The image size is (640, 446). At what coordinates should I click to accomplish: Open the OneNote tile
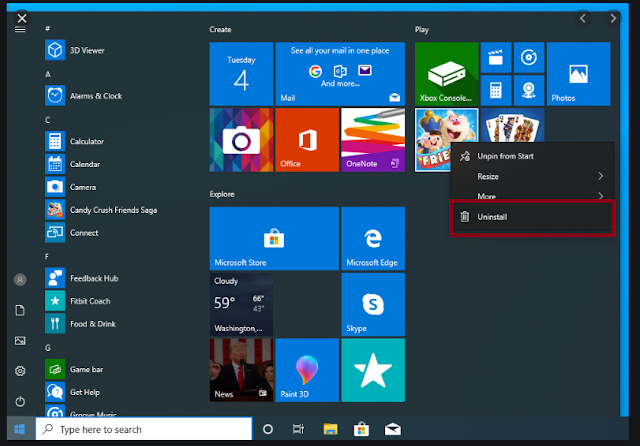373,140
